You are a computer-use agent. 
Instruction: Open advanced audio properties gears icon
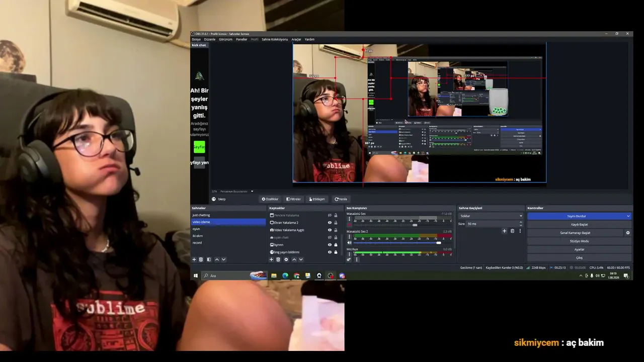click(349, 259)
